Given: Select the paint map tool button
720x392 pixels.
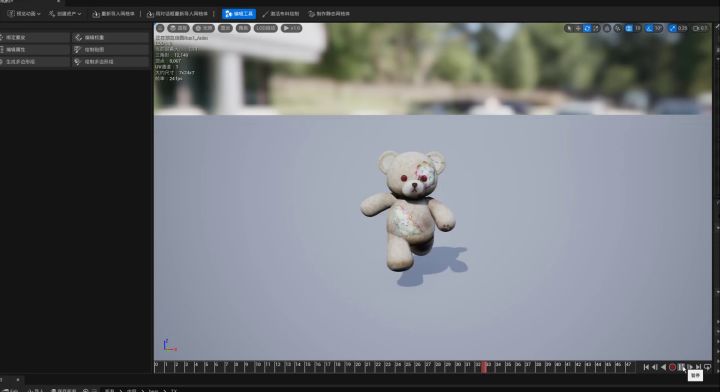Looking at the screenshot, I should coord(110,49).
